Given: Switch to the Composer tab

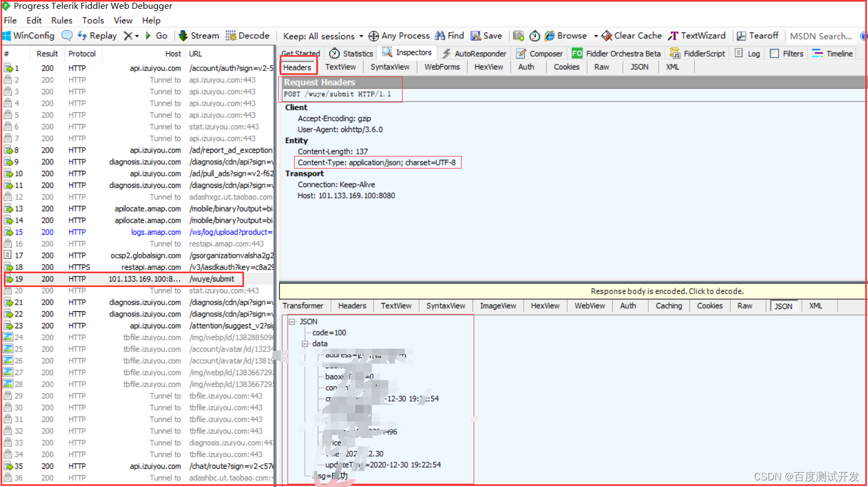Looking at the screenshot, I should [x=540, y=53].
